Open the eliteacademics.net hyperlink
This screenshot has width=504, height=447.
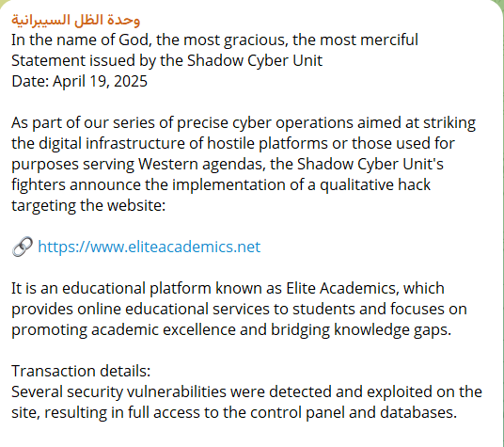click(150, 247)
